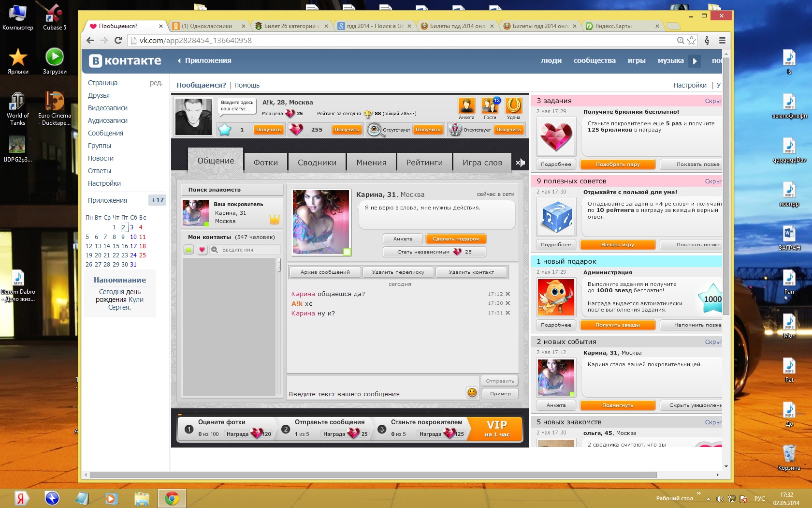Viewport: 812px width, 508px height.
Task: Click the VIP status icon
Action: pos(455,129)
